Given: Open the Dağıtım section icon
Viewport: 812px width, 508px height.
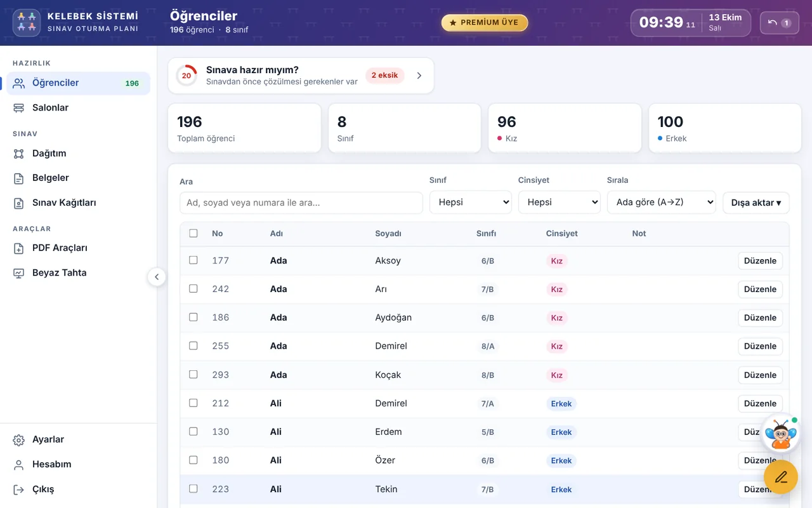Looking at the screenshot, I should click(19, 154).
